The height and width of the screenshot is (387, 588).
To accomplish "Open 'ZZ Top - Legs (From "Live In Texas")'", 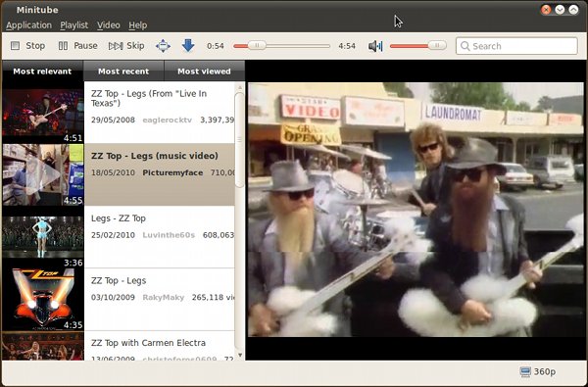I will (x=160, y=113).
